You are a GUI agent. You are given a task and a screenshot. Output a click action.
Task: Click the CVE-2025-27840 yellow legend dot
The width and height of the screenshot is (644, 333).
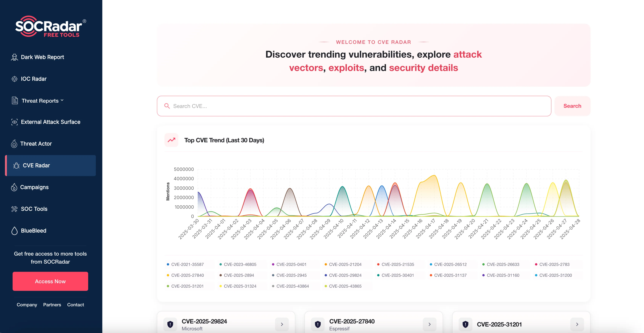tap(168, 275)
